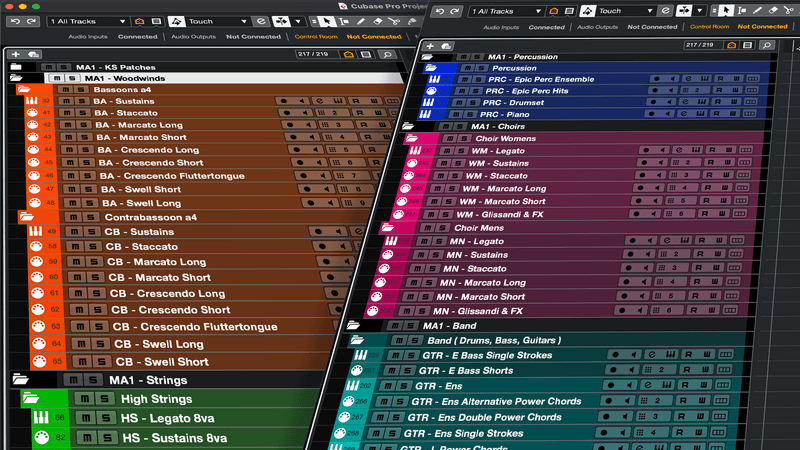Solo the HS - Sustains 8va track
This screenshot has height=450, width=800.
(107, 438)
